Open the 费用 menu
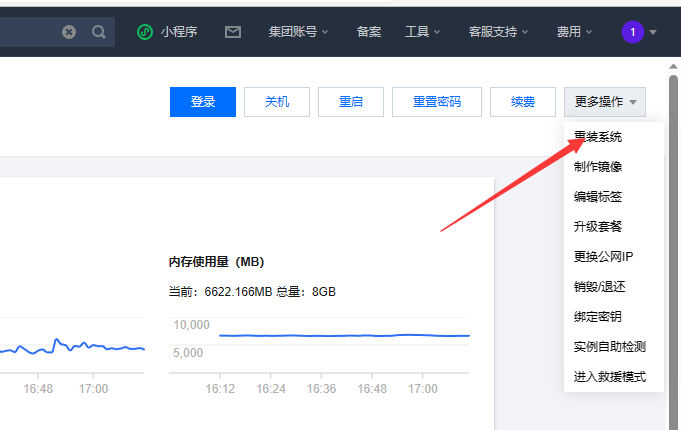This screenshot has width=681, height=430. [x=574, y=32]
